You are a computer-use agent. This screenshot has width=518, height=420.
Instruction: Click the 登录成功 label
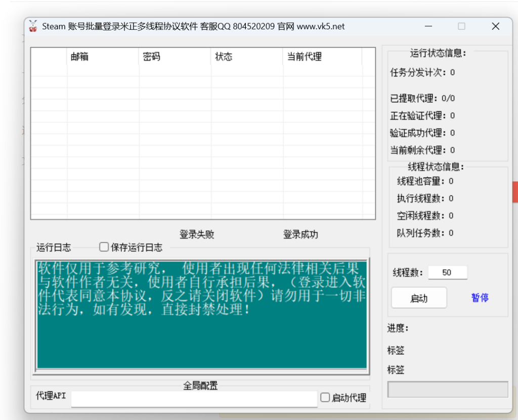(300, 234)
